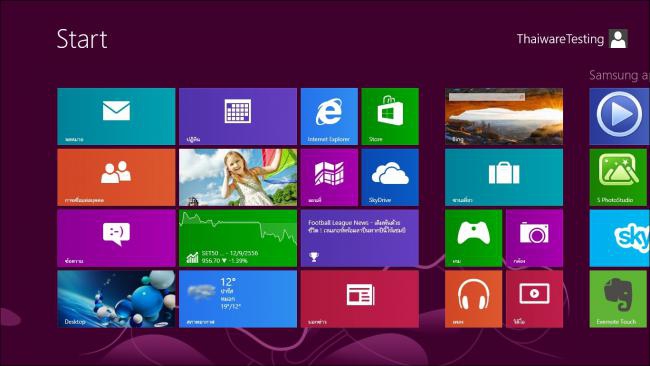Open the Games tile with Xbox controller
The image size is (650, 366).
[473, 238]
